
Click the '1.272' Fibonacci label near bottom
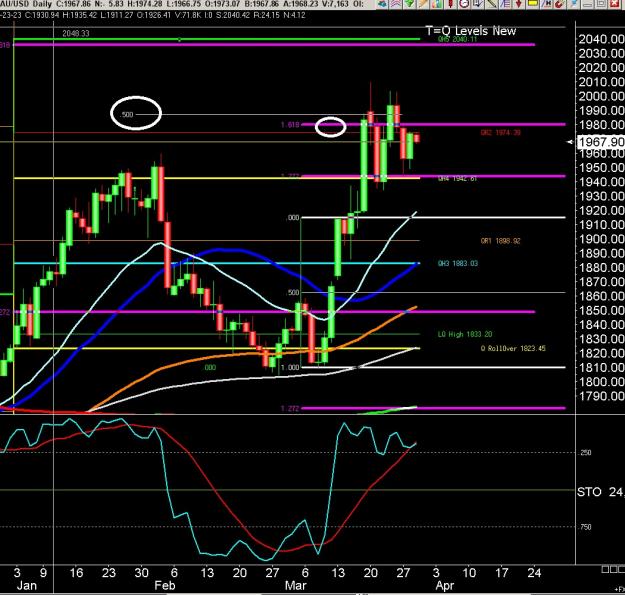(290, 408)
